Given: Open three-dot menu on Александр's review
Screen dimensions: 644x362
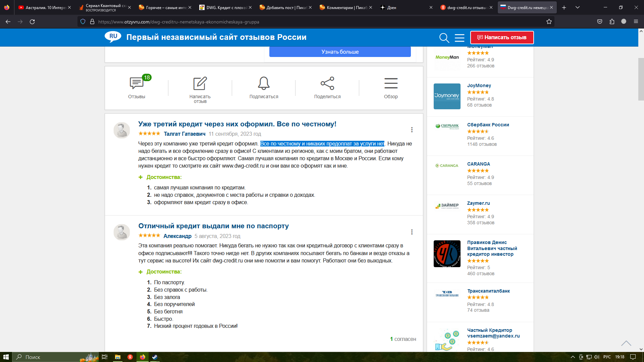Looking at the screenshot, I should [412, 232].
